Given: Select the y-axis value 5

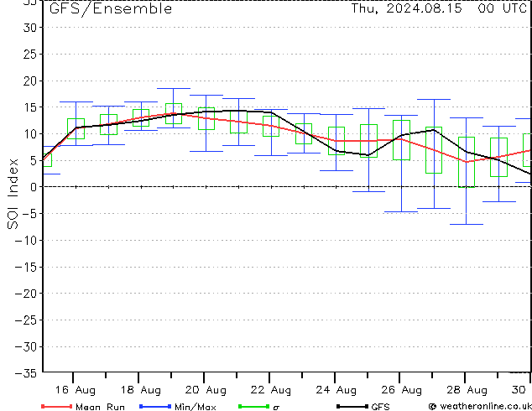Looking at the screenshot, I should tap(34, 160).
